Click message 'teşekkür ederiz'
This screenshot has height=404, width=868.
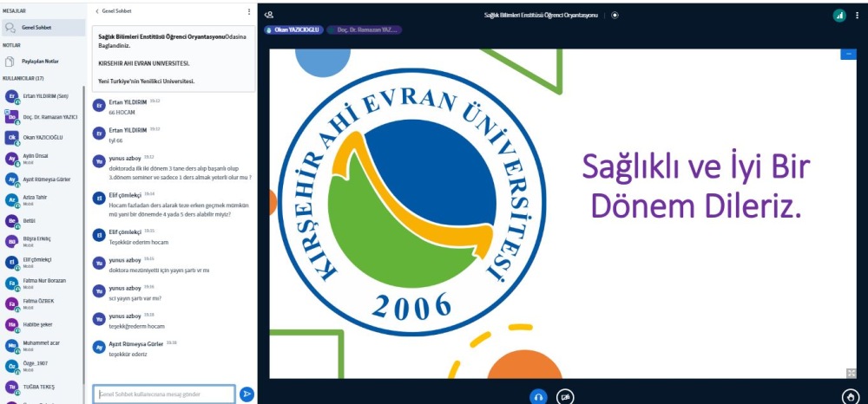point(128,355)
